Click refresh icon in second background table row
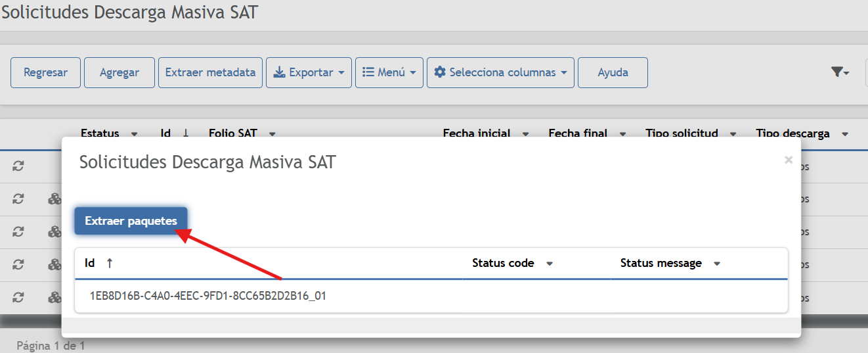The image size is (868, 353). click(18, 199)
